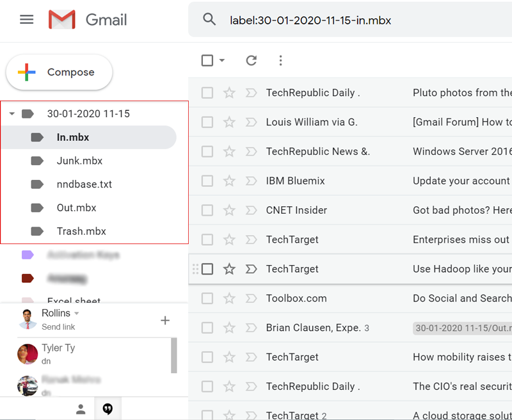Screen dimensions: 512x420
Task: Click Rollins profile avatar
Action: [28, 319]
